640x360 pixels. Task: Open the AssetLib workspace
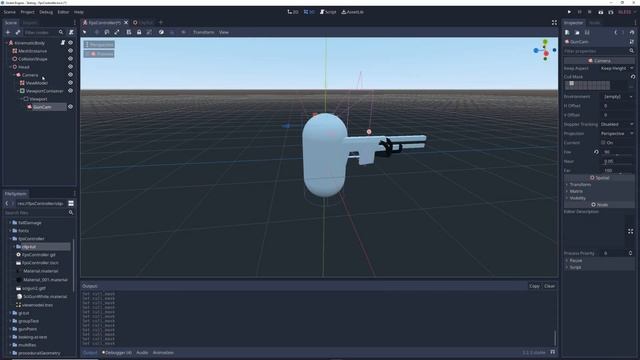coord(352,12)
